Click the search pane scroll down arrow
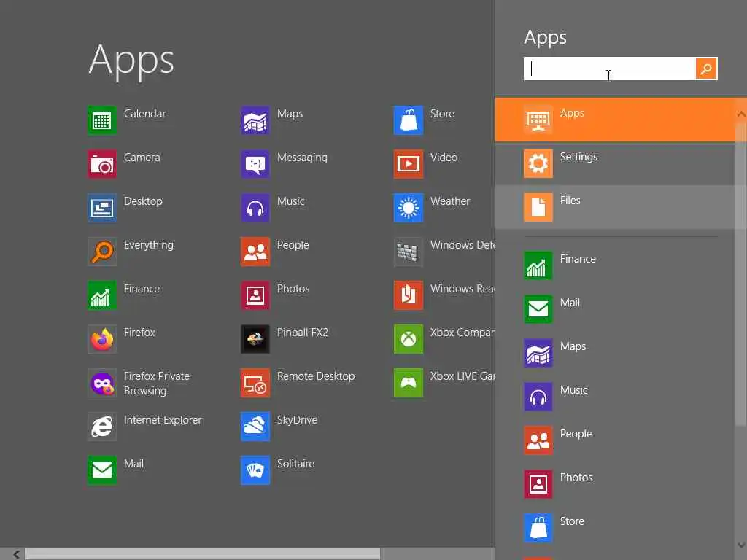 click(741, 545)
